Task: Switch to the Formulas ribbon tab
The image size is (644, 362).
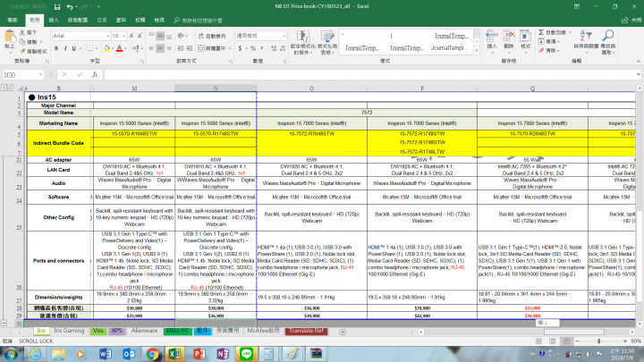Action: point(102,20)
